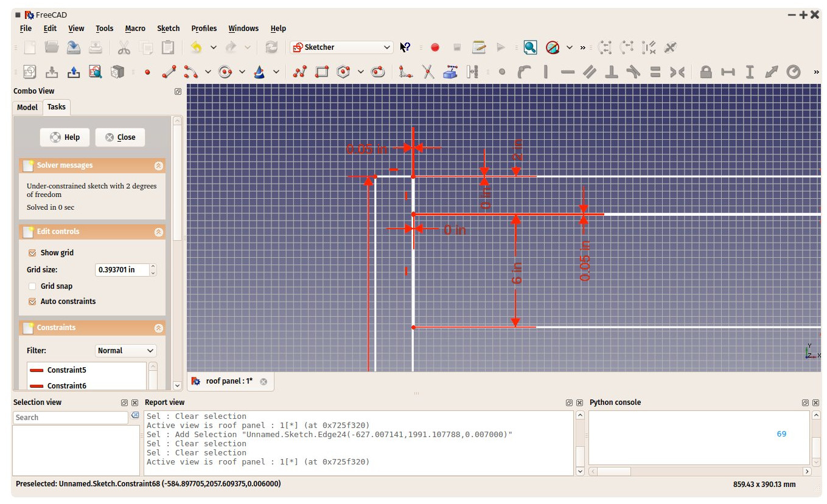Screen dimensions: 827x504
Task: Switch to the Model tab
Action: pos(27,108)
